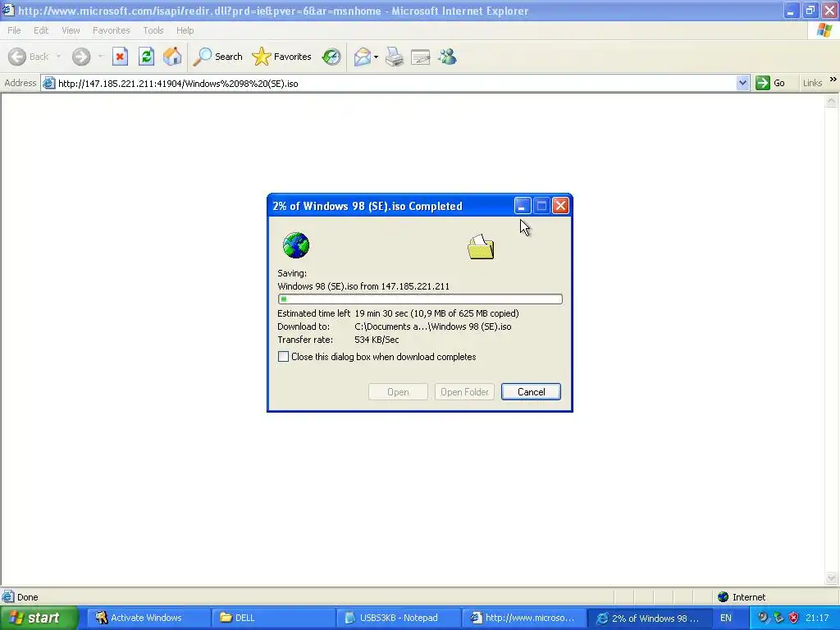Click the EN language indicator

point(726,619)
